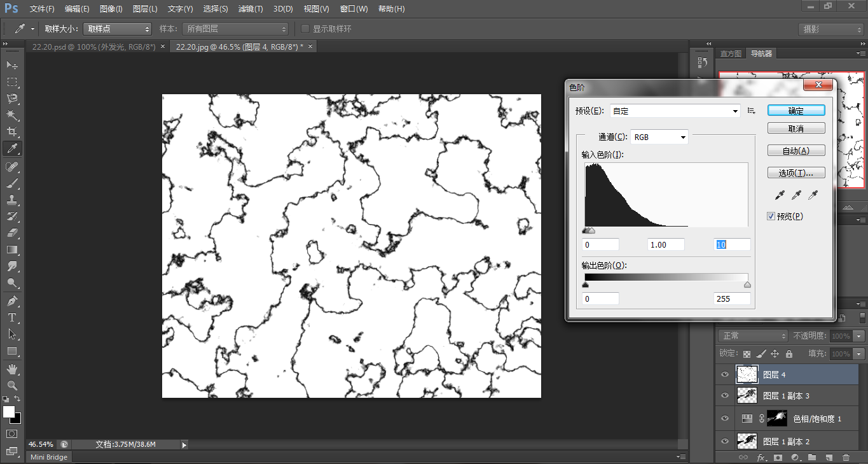Click the delete layer trash icon
The image size is (868, 464).
tap(846, 457)
